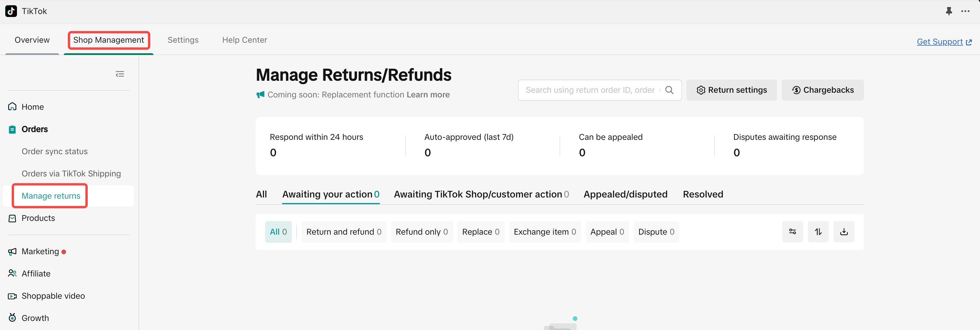This screenshot has height=330, width=980.
Task: Open the Resolved returns tab
Action: point(703,195)
